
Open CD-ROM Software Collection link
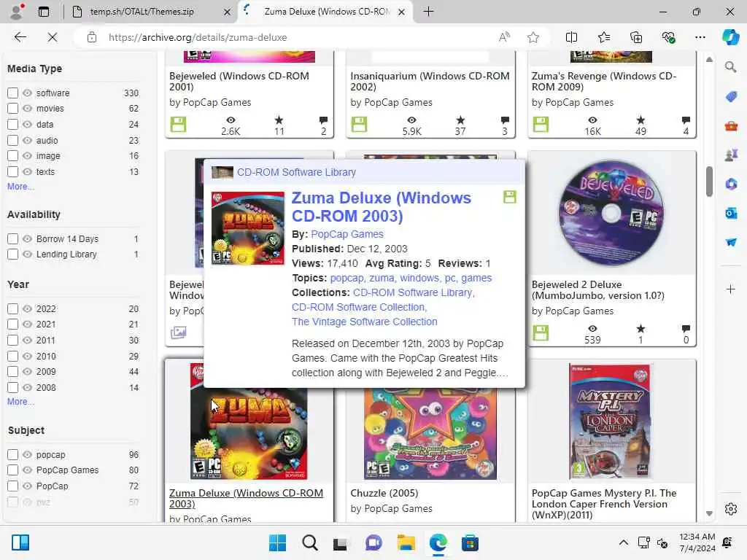point(359,307)
